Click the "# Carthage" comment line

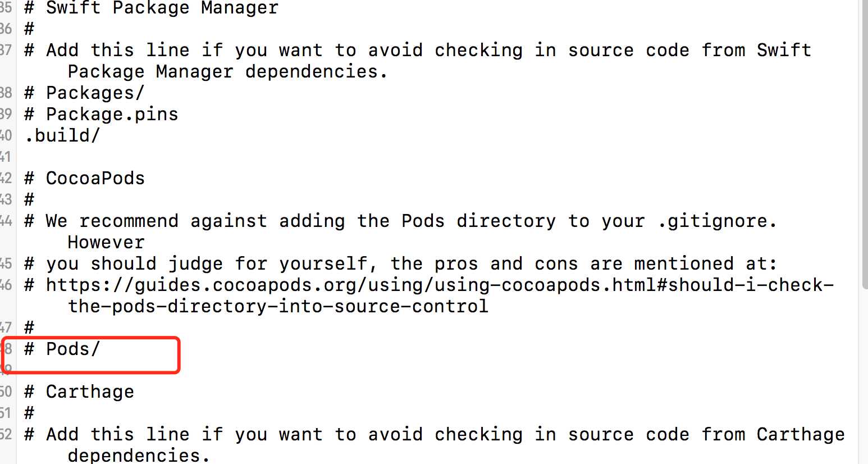click(79, 392)
